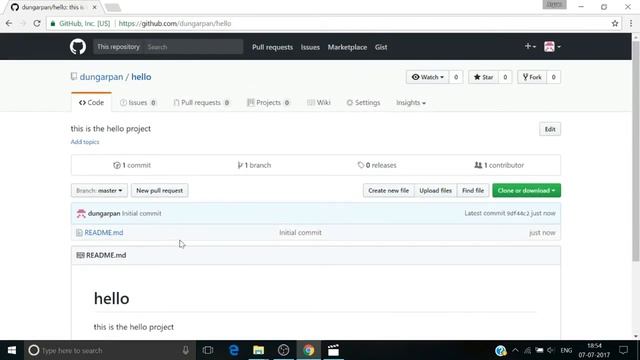Open the repository Settings tab
This screenshot has width=640, height=360.
click(x=363, y=102)
